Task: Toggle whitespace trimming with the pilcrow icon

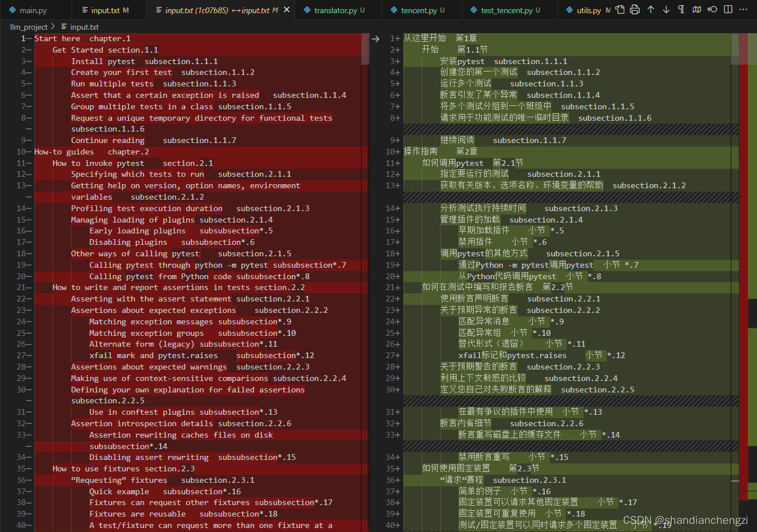Action: [681, 10]
